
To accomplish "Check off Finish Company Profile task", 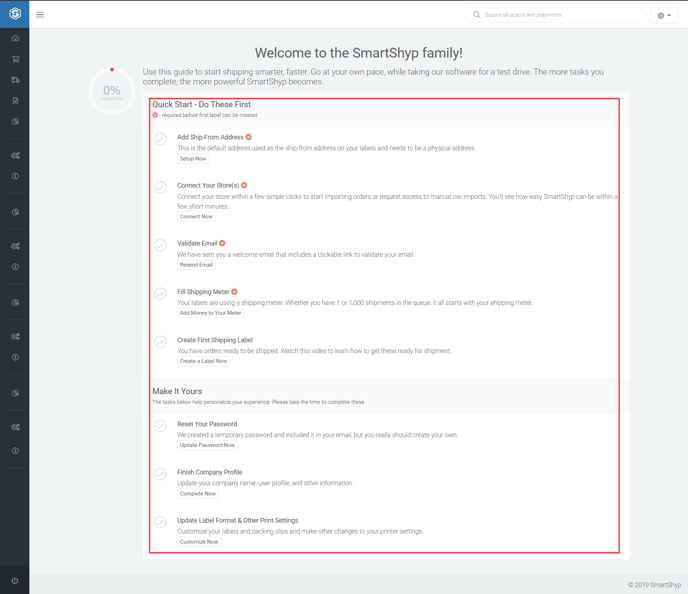I will tap(160, 474).
